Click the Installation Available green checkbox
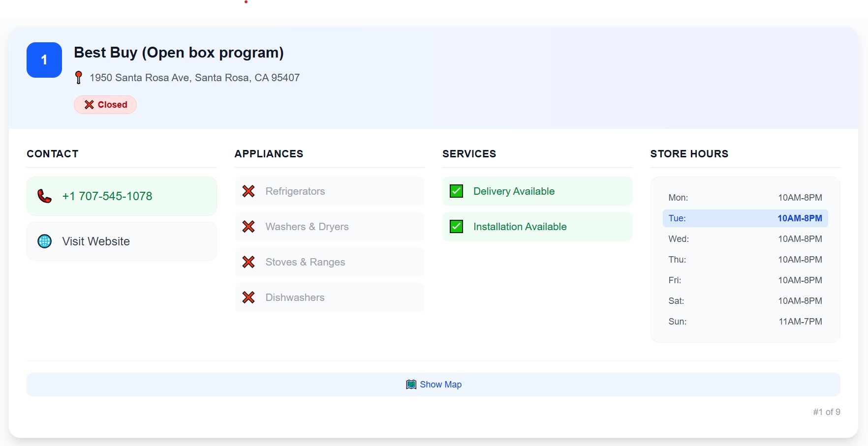This screenshot has width=868, height=446. [456, 227]
